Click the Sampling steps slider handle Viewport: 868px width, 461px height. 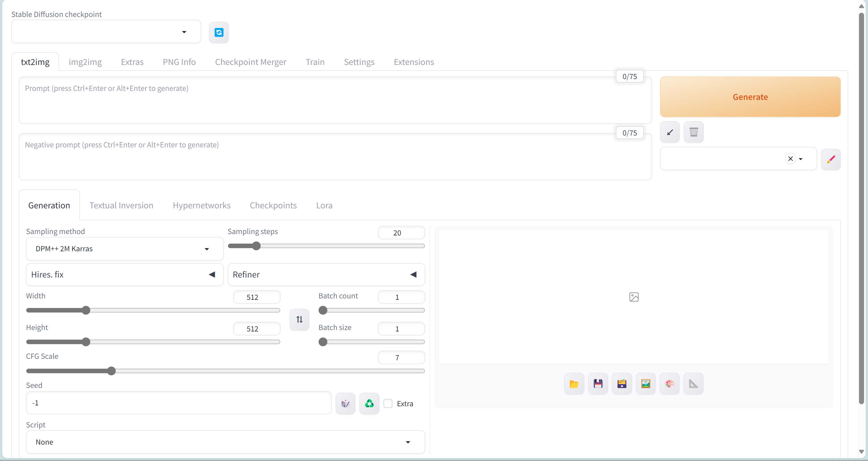tap(257, 246)
